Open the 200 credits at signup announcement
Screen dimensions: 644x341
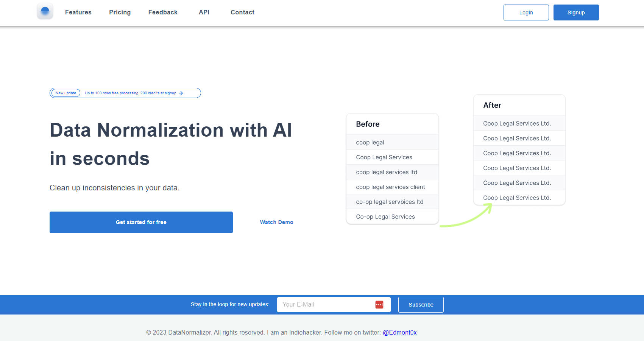click(130, 93)
